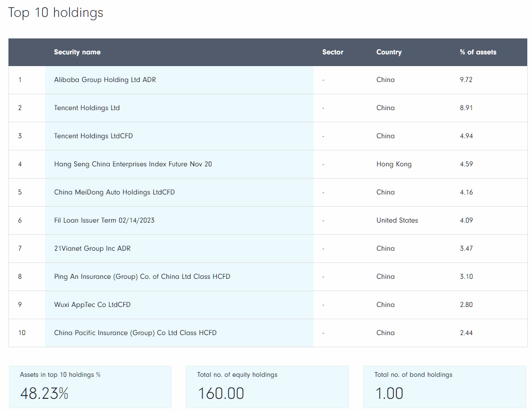Image resolution: width=532 pixels, height=411 pixels.
Task: Select Fil Loan Issuer Term 02/14/2023
Action: (x=104, y=220)
